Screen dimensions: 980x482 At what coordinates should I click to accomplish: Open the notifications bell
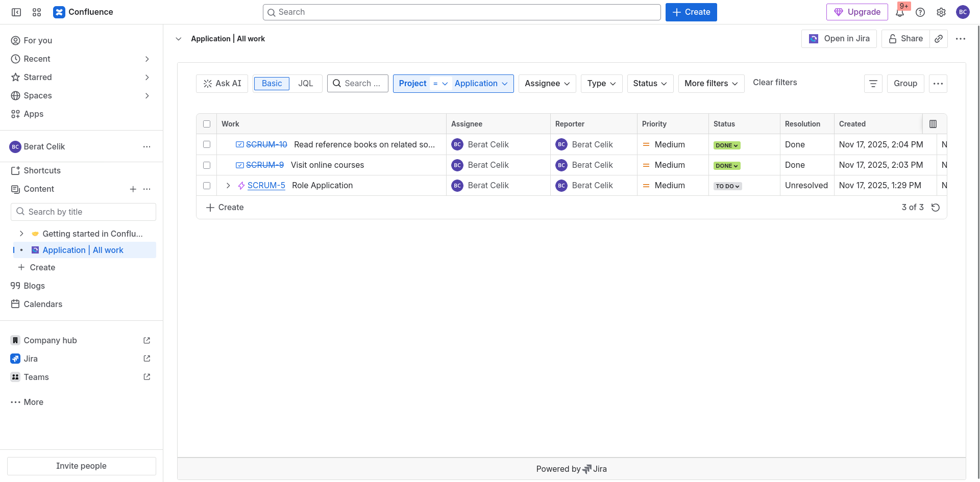[x=899, y=13]
